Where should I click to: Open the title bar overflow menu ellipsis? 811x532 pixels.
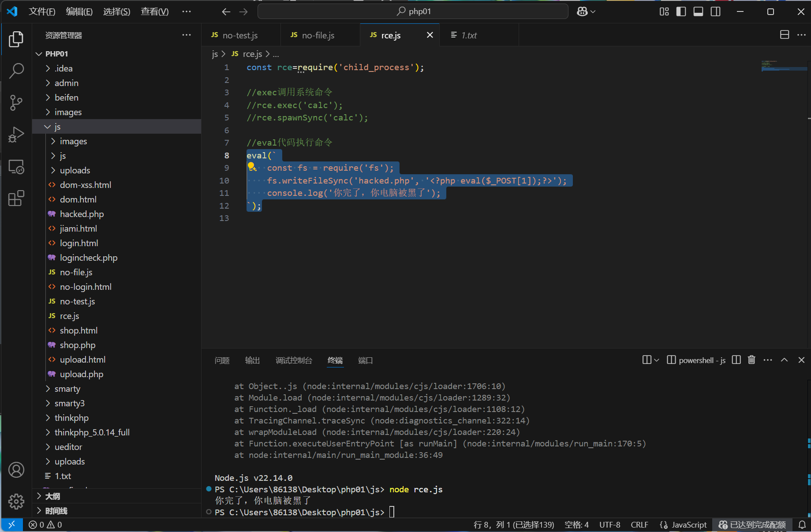point(187,11)
